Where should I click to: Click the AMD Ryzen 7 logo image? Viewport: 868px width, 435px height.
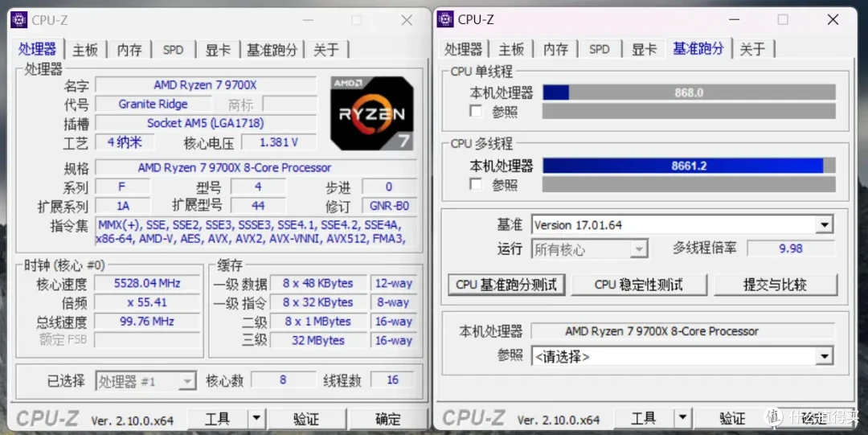click(x=372, y=113)
